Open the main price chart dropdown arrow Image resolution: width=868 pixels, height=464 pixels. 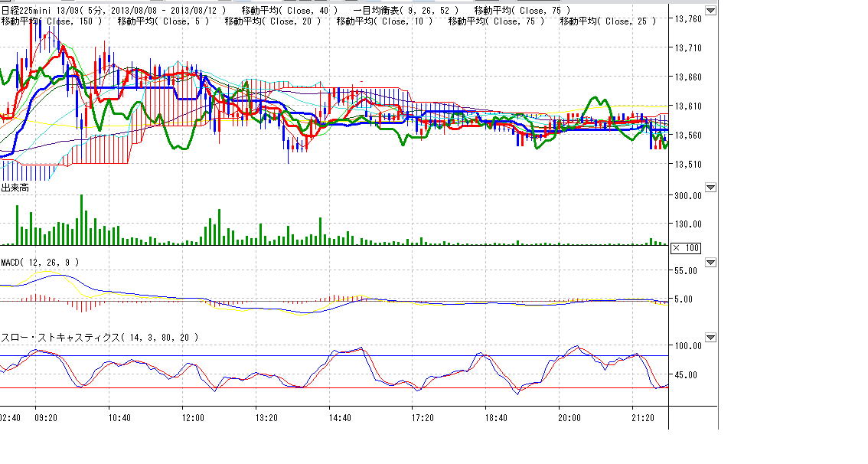(710, 11)
